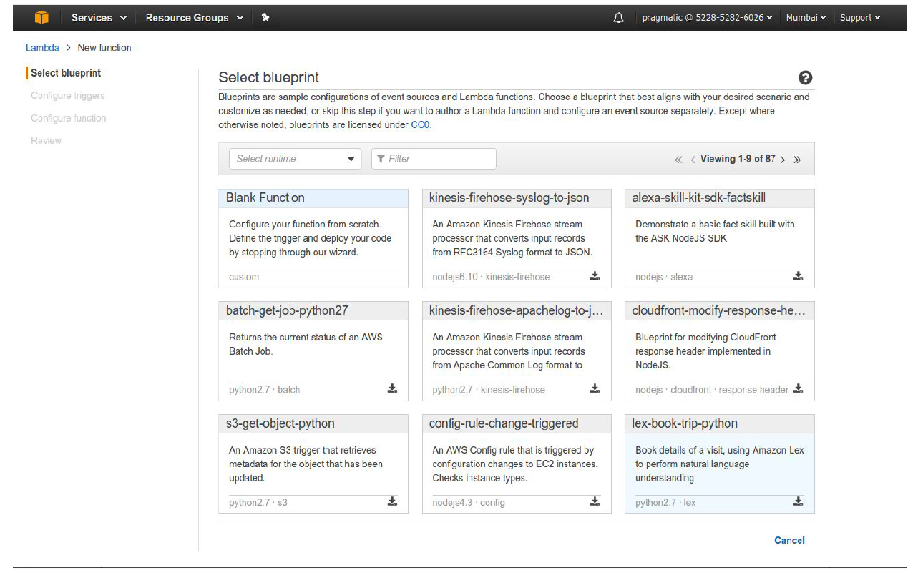Download the kinesis-firehose-syslog-to-json blueprint
The width and height of the screenshot is (923, 588).
[x=595, y=276]
